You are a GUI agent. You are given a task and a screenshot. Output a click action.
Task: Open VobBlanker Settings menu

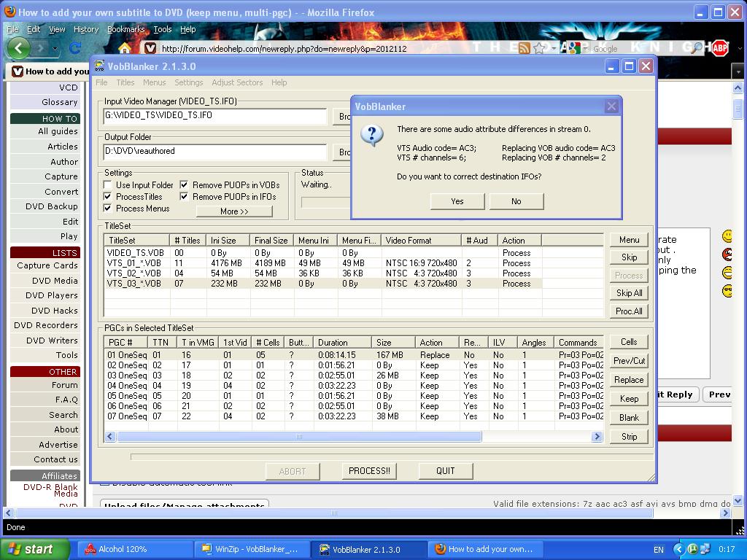click(189, 82)
